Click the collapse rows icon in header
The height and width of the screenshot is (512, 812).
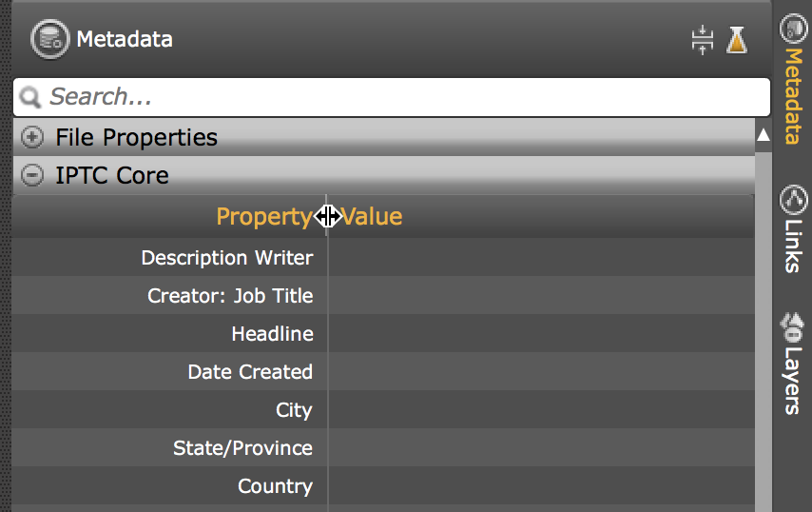point(702,40)
